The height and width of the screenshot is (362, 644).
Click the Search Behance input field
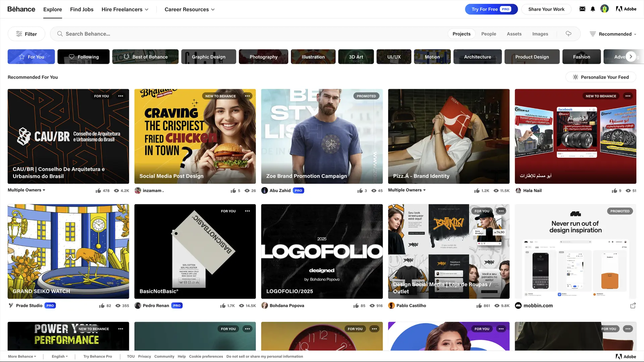(x=248, y=34)
